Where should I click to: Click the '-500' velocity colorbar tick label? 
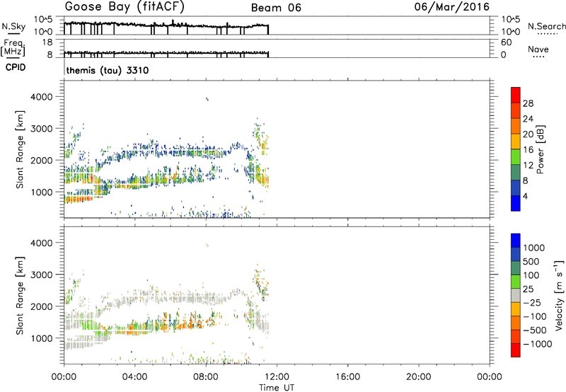(x=535, y=330)
